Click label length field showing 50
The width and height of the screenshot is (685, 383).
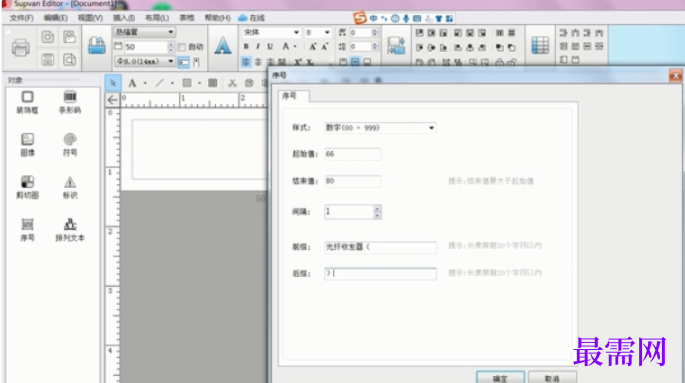tap(145, 47)
